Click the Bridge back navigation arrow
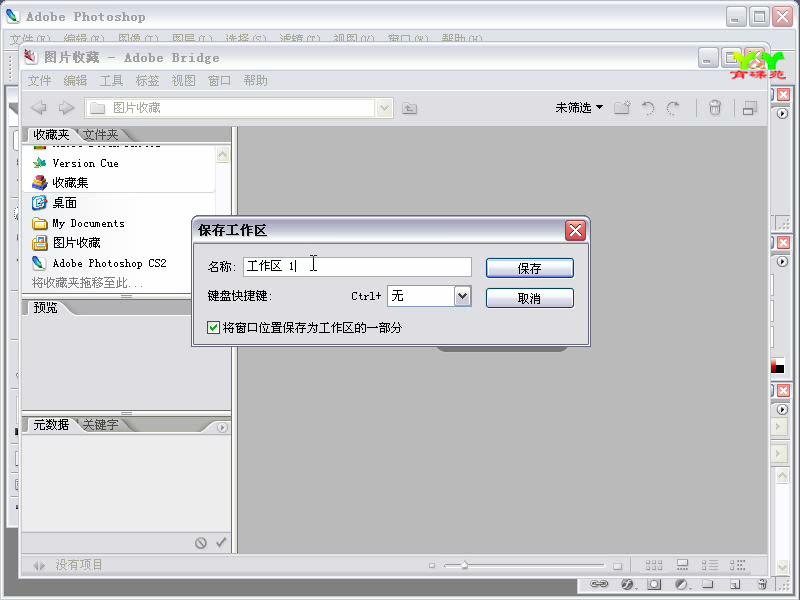Image resolution: width=800 pixels, height=600 pixels. (x=39, y=108)
